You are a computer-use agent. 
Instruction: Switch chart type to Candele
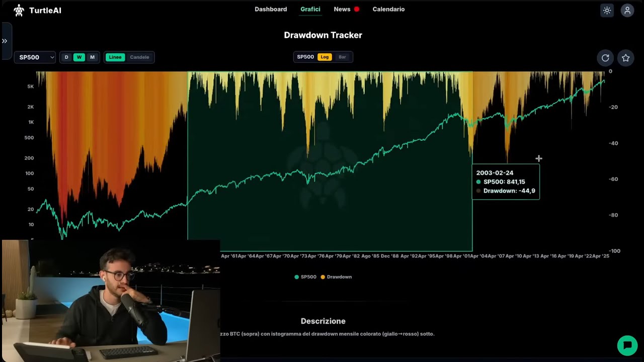click(139, 57)
